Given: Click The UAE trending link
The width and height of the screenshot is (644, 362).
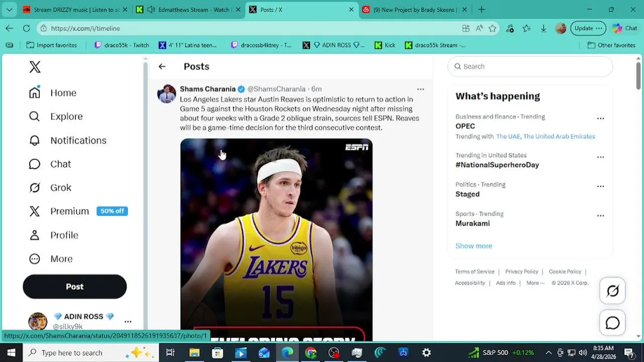Looking at the screenshot, I should tap(508, 136).
